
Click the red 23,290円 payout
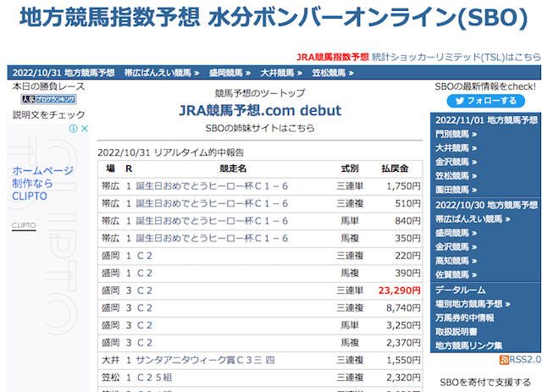pos(399,290)
